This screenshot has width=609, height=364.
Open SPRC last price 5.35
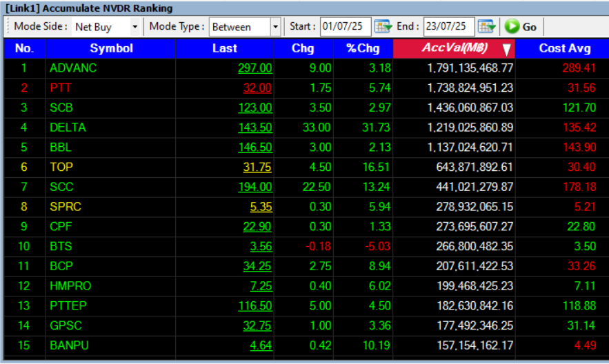pyautogui.click(x=261, y=206)
